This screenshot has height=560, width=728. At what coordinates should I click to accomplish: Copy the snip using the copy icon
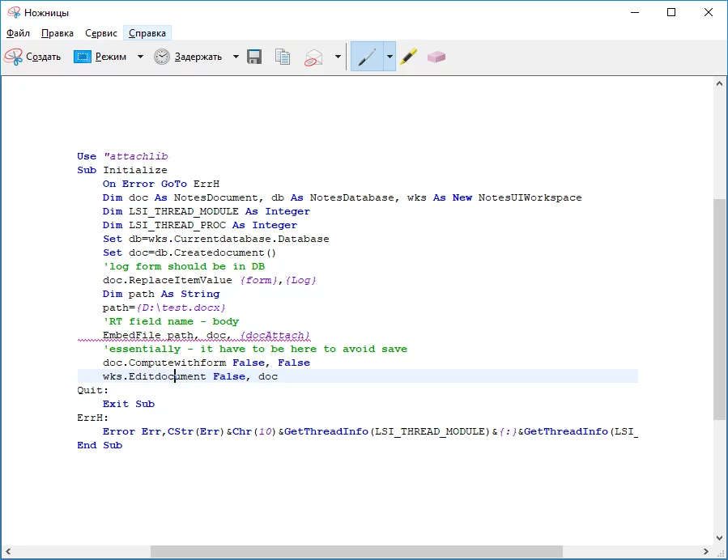282,57
